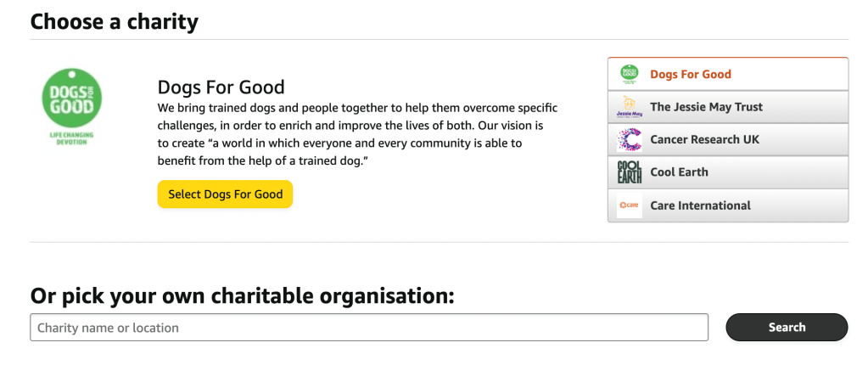Open The Jessie May Trust tab

(x=706, y=107)
